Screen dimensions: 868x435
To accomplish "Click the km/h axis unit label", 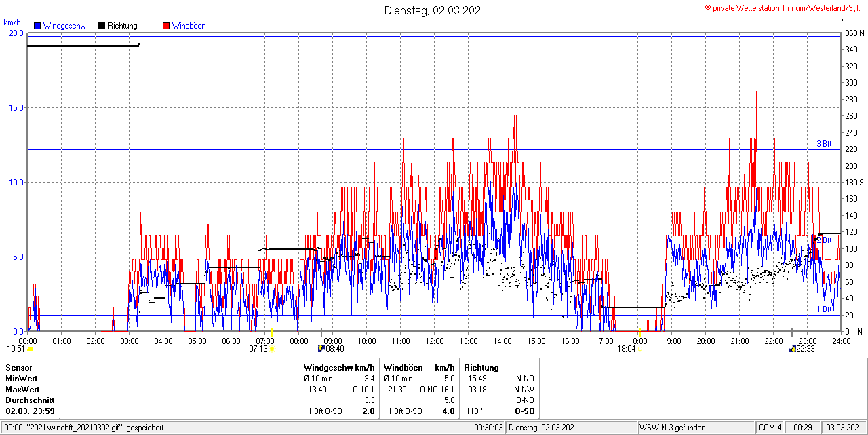I will point(12,22).
